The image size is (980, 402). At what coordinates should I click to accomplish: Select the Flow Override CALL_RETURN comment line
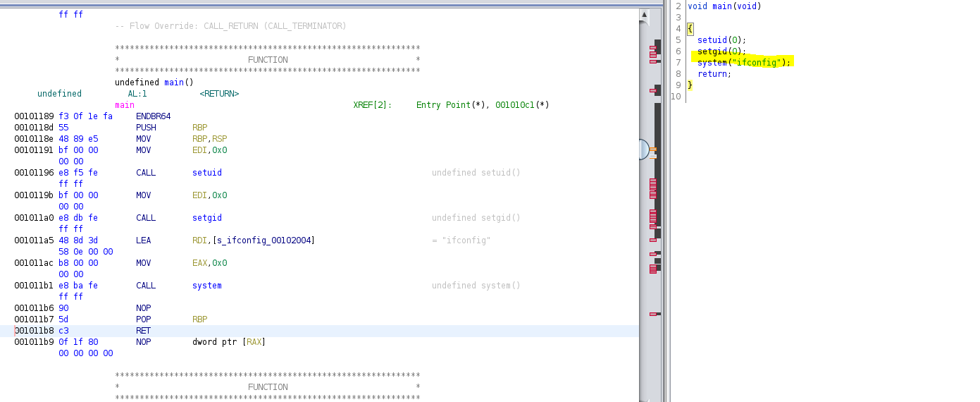coord(230,26)
